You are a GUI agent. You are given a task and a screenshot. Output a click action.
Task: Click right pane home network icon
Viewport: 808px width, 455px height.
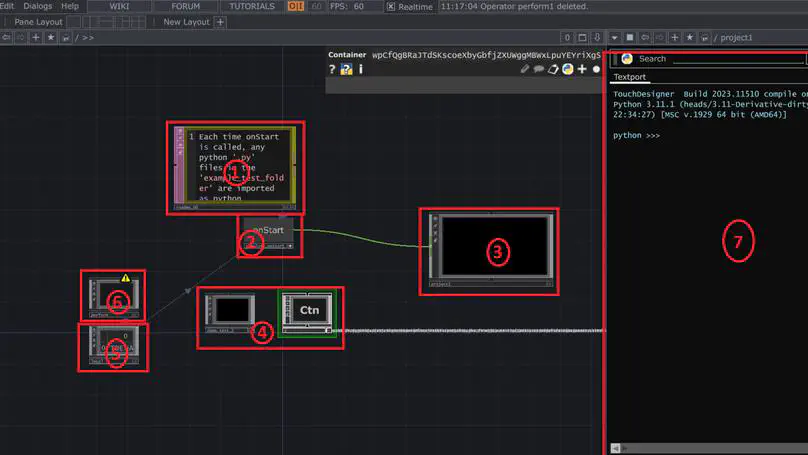coord(704,38)
